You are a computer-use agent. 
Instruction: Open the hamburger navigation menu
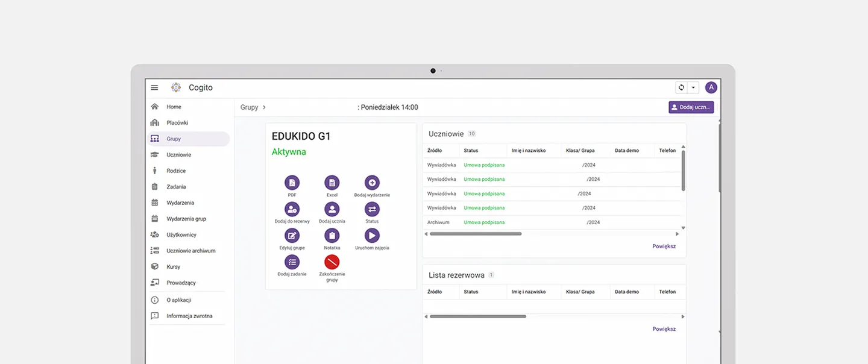(x=154, y=87)
